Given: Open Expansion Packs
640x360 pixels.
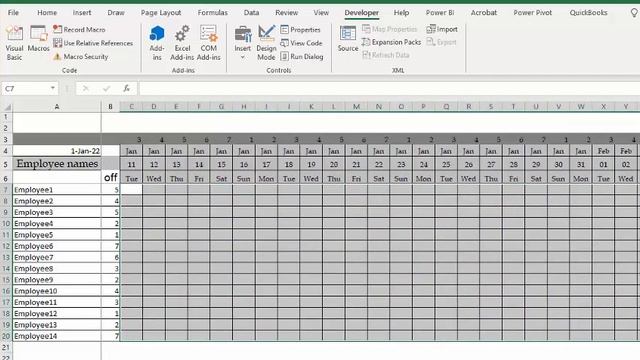Looking at the screenshot, I should coord(391,42).
